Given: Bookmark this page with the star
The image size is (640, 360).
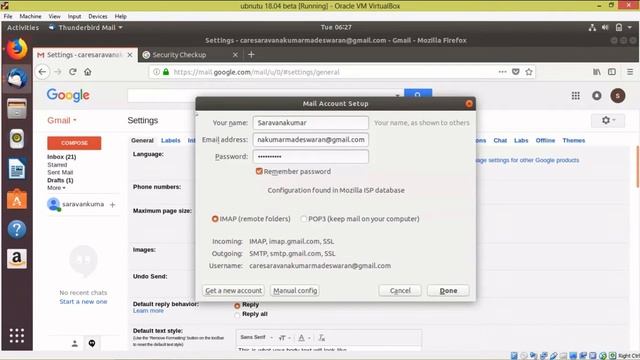Looking at the screenshot, I should coord(529,72).
